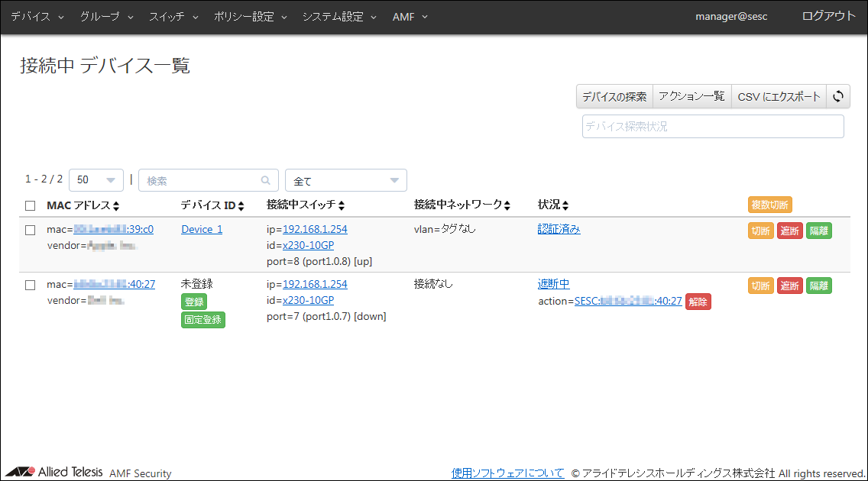
Task: Click the red 解除 button
Action: pyautogui.click(x=698, y=302)
